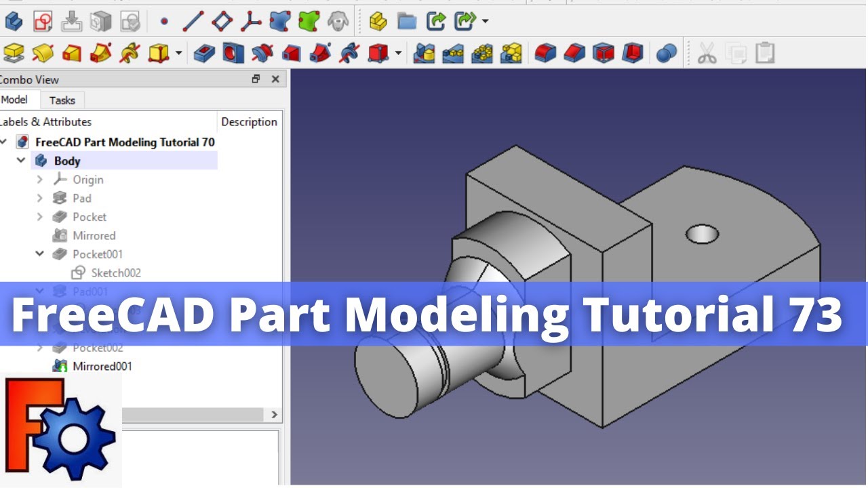Image resolution: width=868 pixels, height=488 pixels.
Task: Click the Create group folder icon
Action: click(407, 22)
